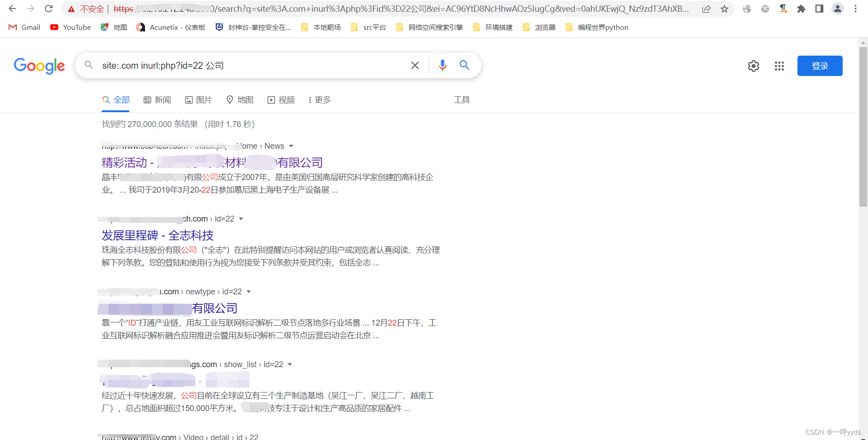Open the 发展里程碑 - 全志科技 result

(157, 235)
